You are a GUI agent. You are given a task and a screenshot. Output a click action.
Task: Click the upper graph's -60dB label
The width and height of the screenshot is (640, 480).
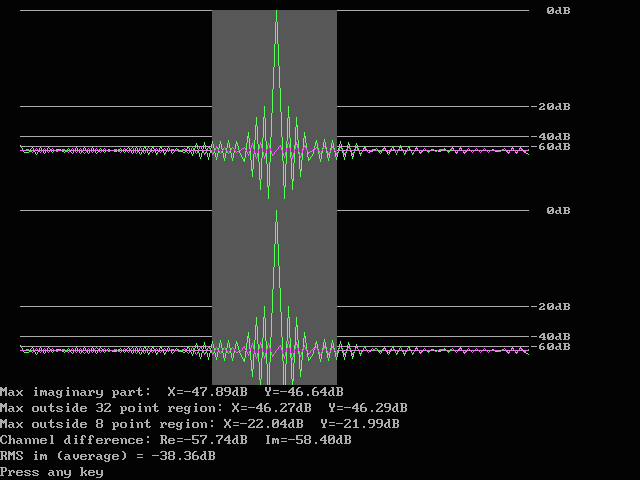click(x=550, y=147)
